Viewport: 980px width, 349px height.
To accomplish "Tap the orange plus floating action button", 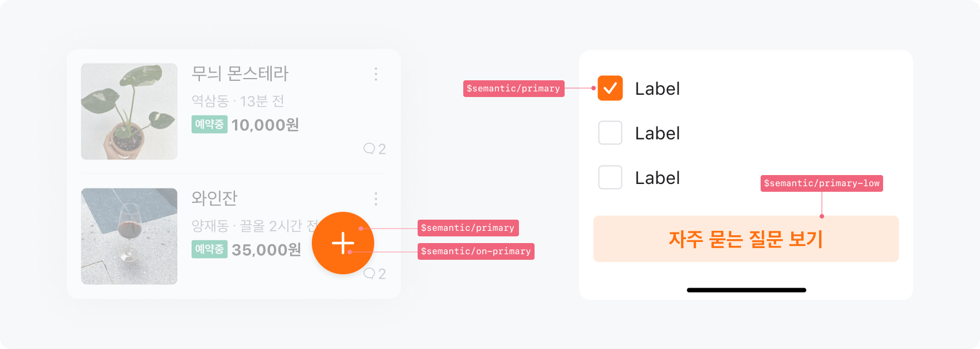I will [x=343, y=243].
